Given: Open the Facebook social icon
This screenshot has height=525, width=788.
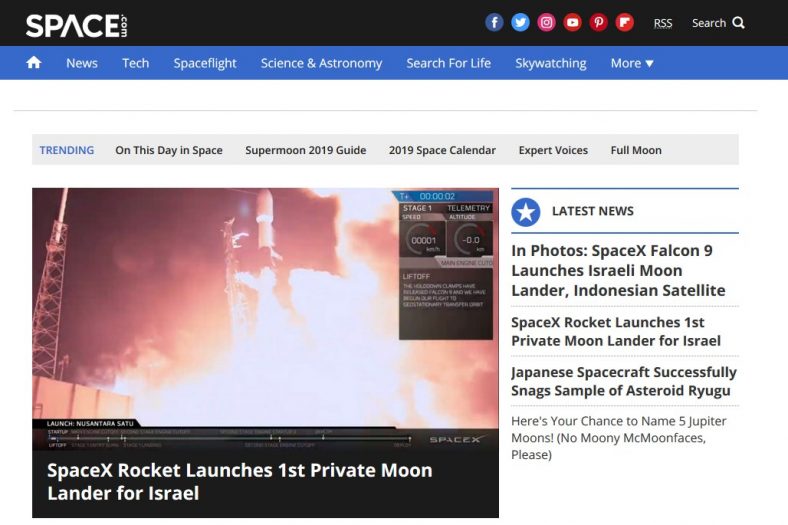Looking at the screenshot, I should coord(495,23).
